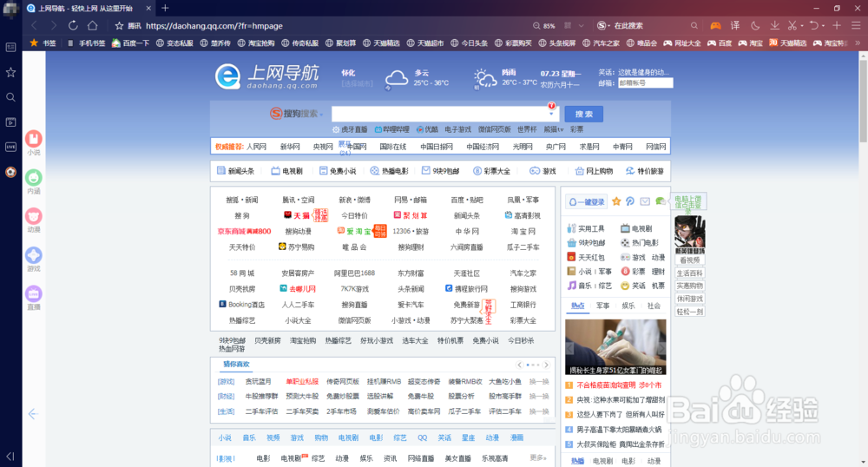Collapse the browser sidebar at bottom-left
868x467 pixels.
[10, 457]
